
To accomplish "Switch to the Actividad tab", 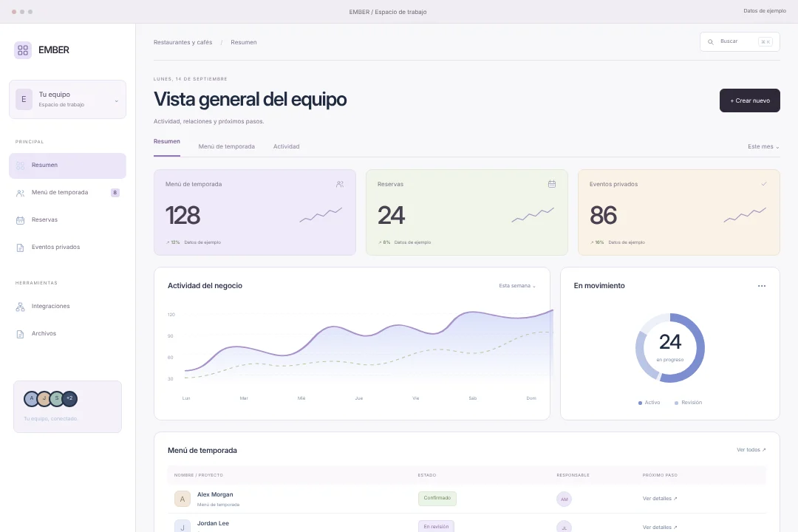I will [287, 146].
